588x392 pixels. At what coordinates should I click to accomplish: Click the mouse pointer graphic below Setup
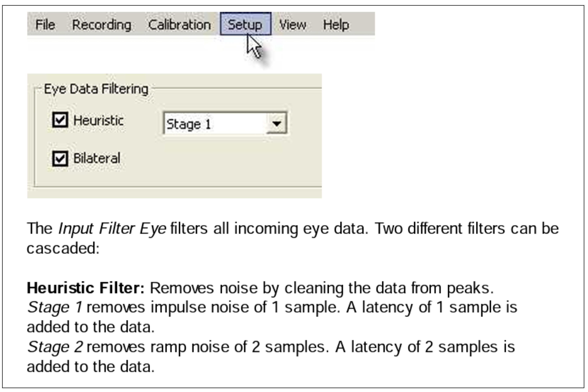(x=254, y=46)
